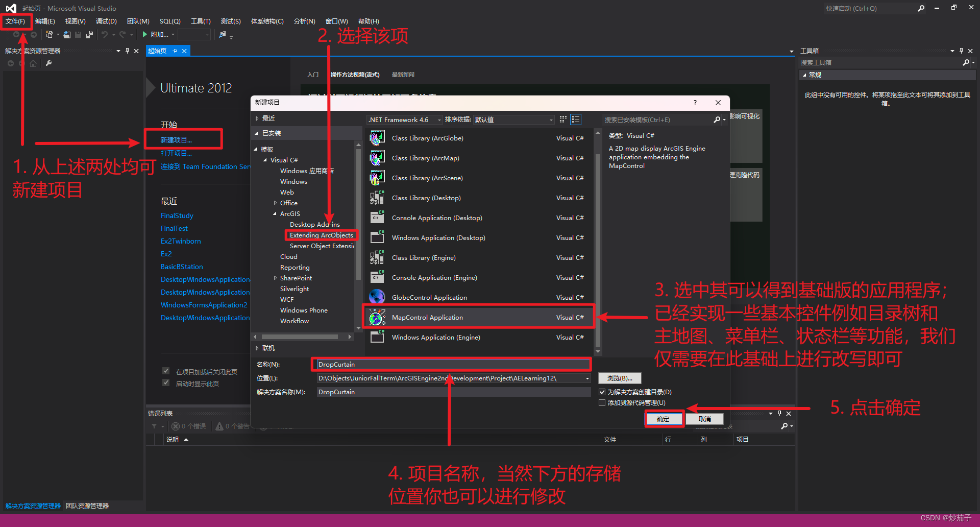Click the Browse button

(x=620, y=378)
